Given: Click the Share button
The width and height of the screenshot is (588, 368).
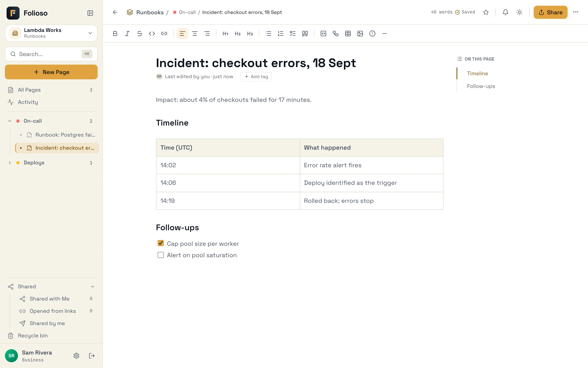Looking at the screenshot, I should click(550, 12).
